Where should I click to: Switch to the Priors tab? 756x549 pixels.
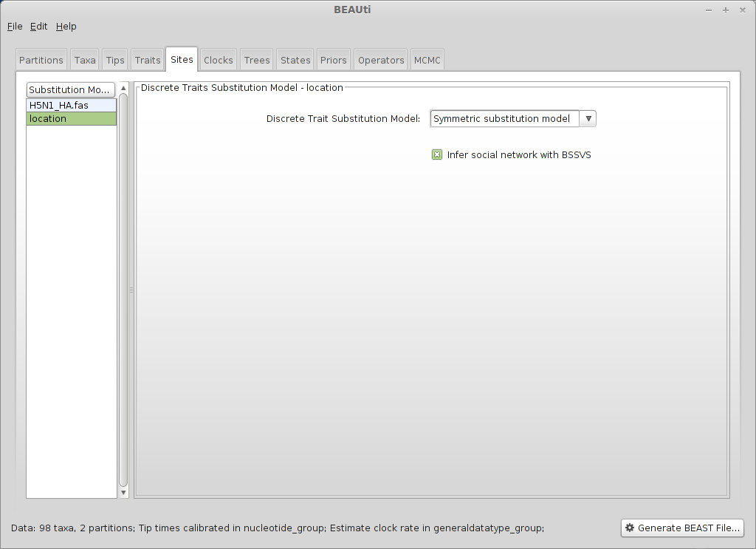pos(334,61)
